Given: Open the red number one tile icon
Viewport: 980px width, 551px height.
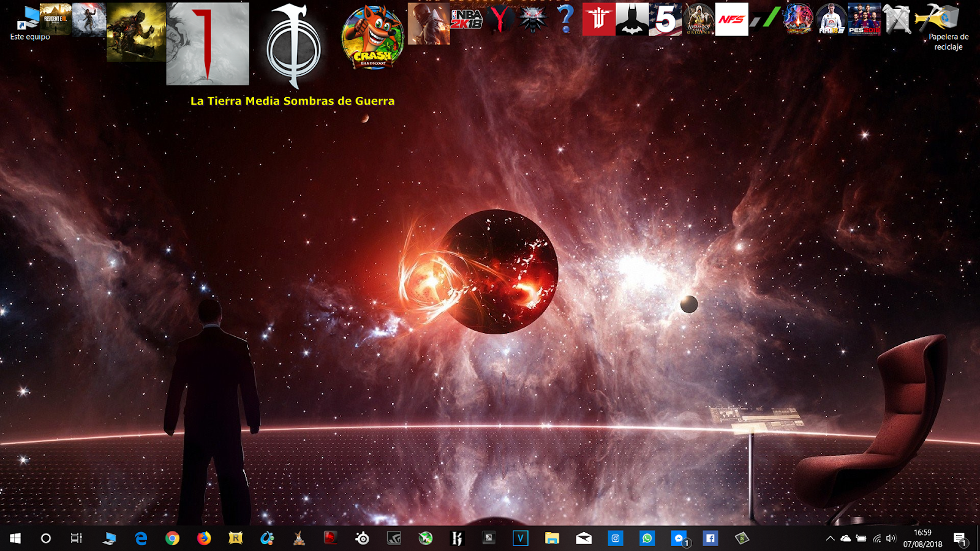Looking at the screenshot, I should [x=208, y=43].
